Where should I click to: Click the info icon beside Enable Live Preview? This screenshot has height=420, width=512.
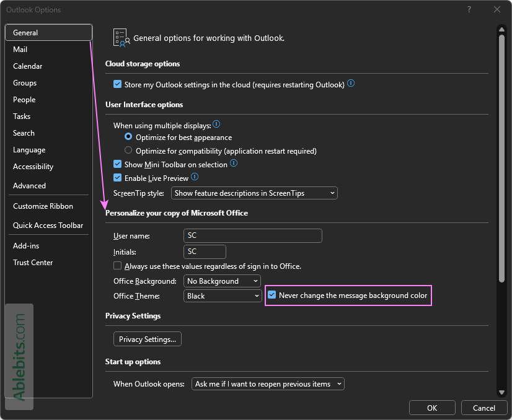coord(195,177)
